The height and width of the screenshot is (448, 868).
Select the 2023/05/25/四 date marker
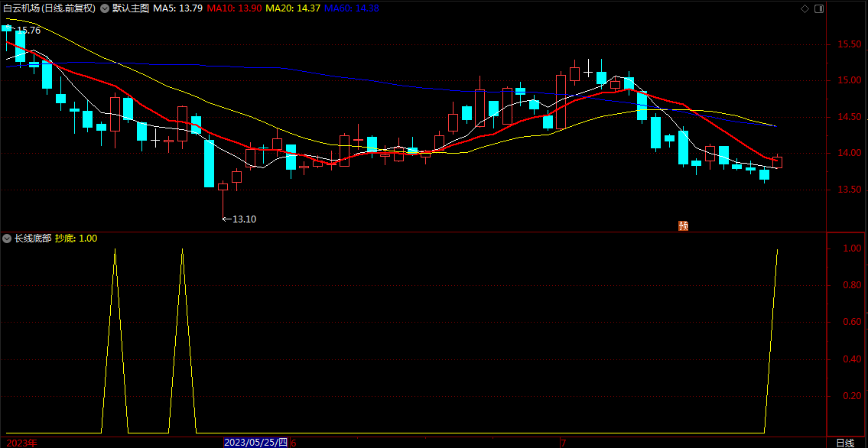[256, 443]
